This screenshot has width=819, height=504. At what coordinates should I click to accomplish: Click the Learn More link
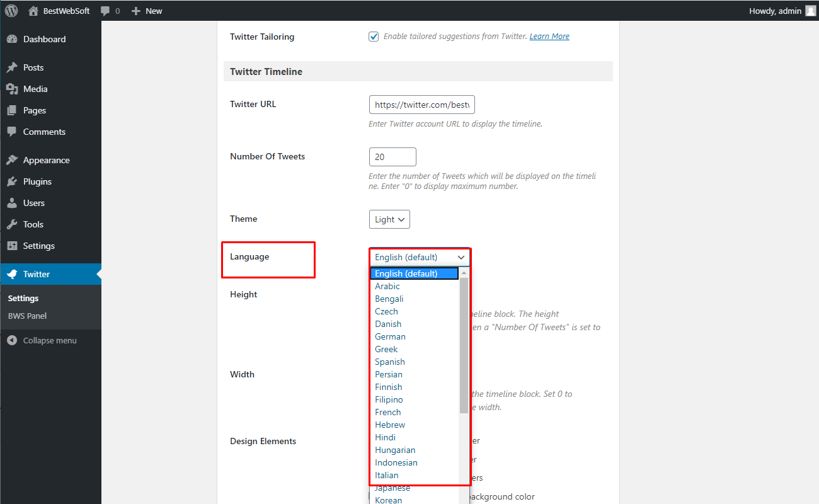pos(549,37)
